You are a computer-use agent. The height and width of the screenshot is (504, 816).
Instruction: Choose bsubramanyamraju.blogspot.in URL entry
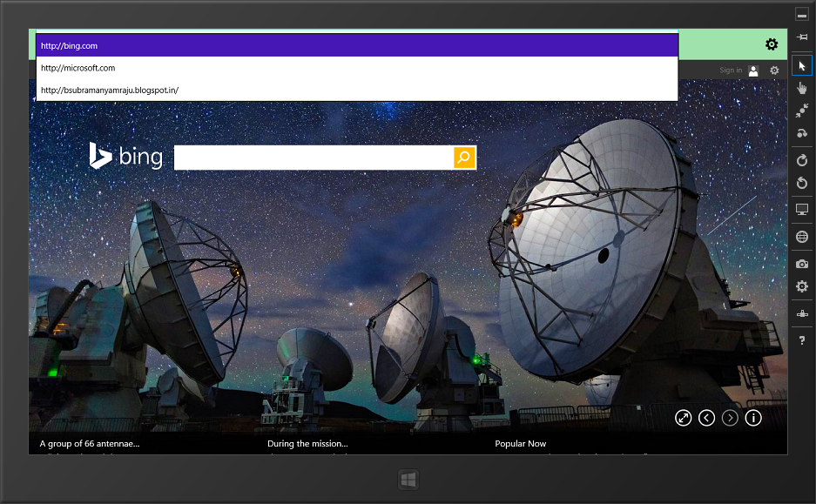tap(357, 90)
